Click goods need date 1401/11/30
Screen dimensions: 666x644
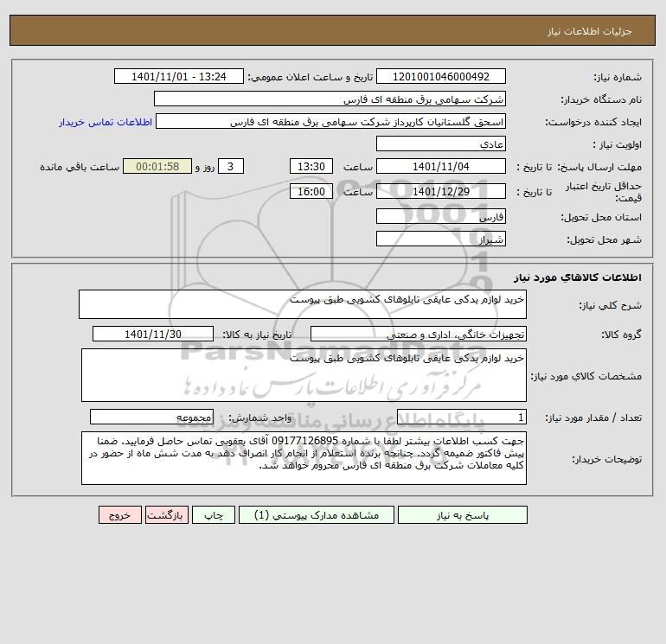point(153,334)
